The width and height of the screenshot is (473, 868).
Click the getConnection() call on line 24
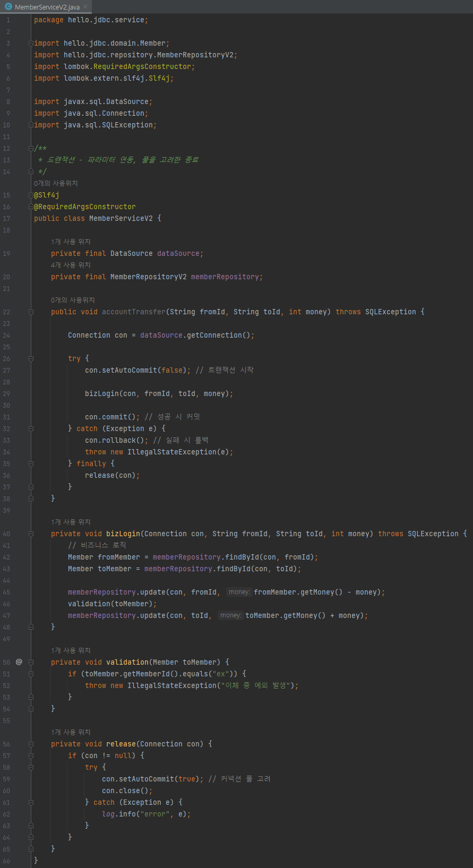[x=219, y=335]
